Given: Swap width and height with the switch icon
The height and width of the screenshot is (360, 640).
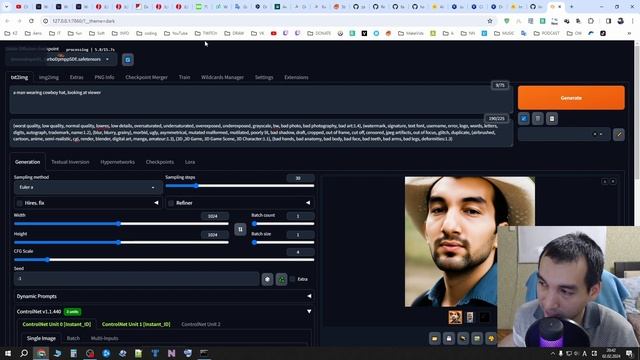Looking at the screenshot, I should coord(240,229).
